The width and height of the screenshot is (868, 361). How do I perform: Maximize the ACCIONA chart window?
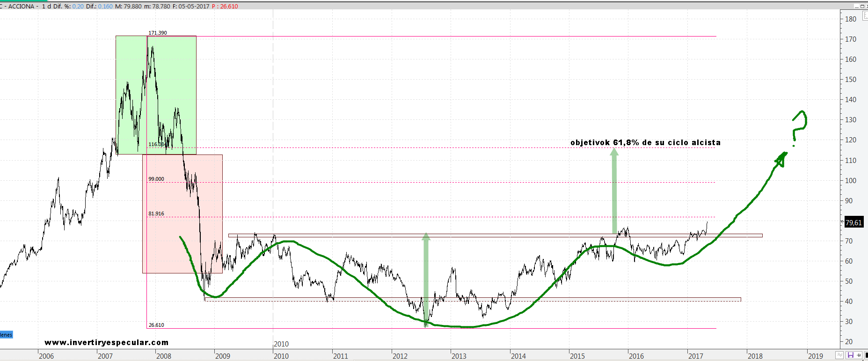coord(863,6)
